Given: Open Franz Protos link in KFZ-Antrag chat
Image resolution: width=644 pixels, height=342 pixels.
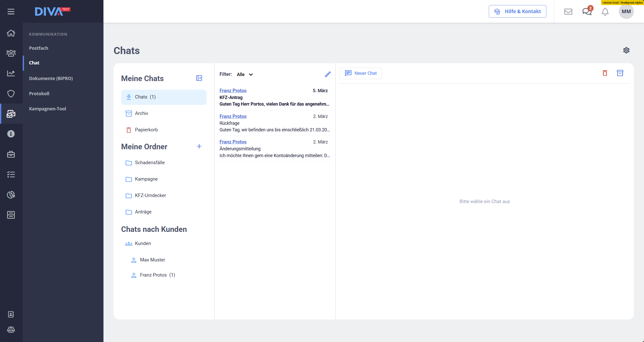Looking at the screenshot, I should (x=233, y=90).
